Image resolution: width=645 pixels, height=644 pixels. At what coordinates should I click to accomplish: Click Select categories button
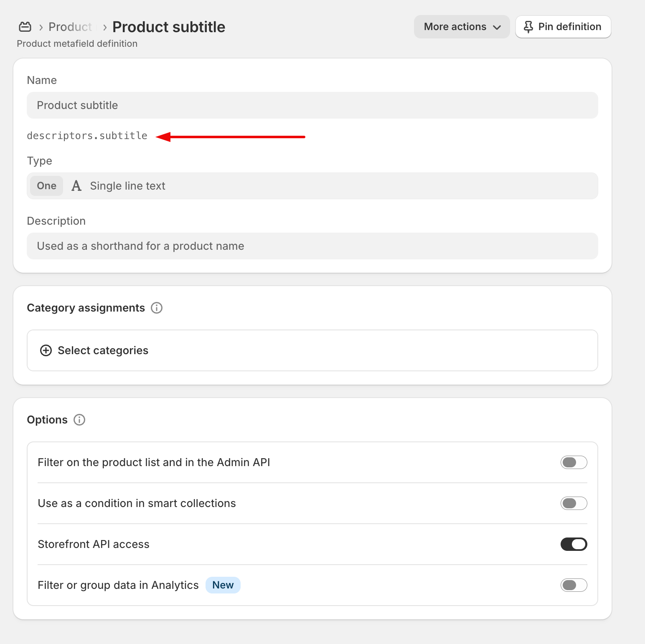pyautogui.click(x=103, y=350)
